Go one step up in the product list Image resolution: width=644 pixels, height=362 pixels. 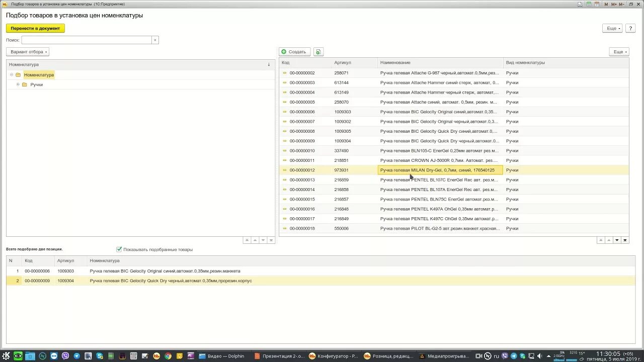point(609,240)
